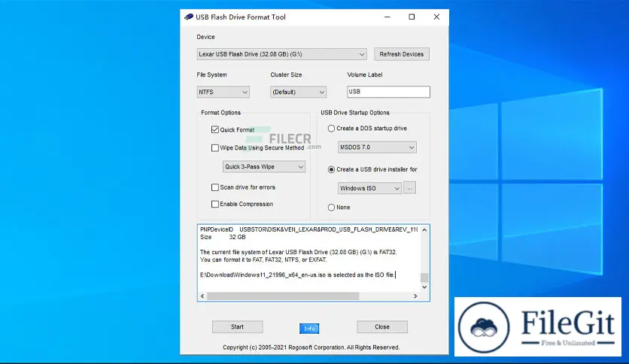Check Scan drive for errors

tap(215, 187)
